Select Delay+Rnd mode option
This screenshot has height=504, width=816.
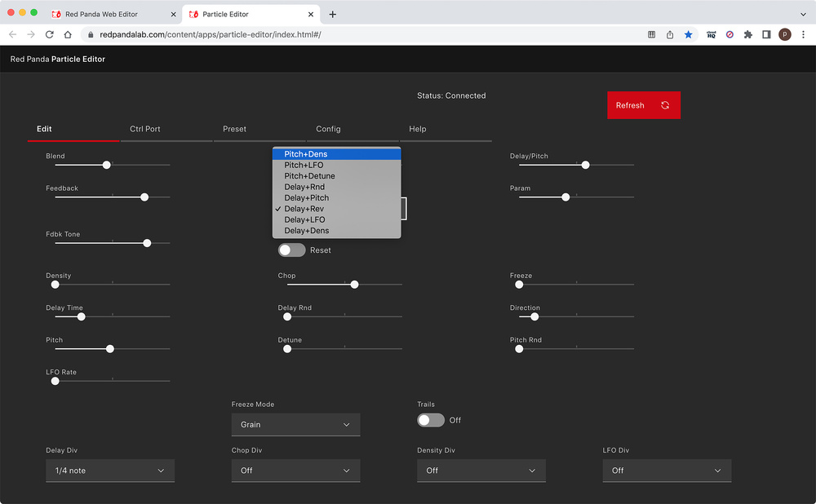(337, 187)
